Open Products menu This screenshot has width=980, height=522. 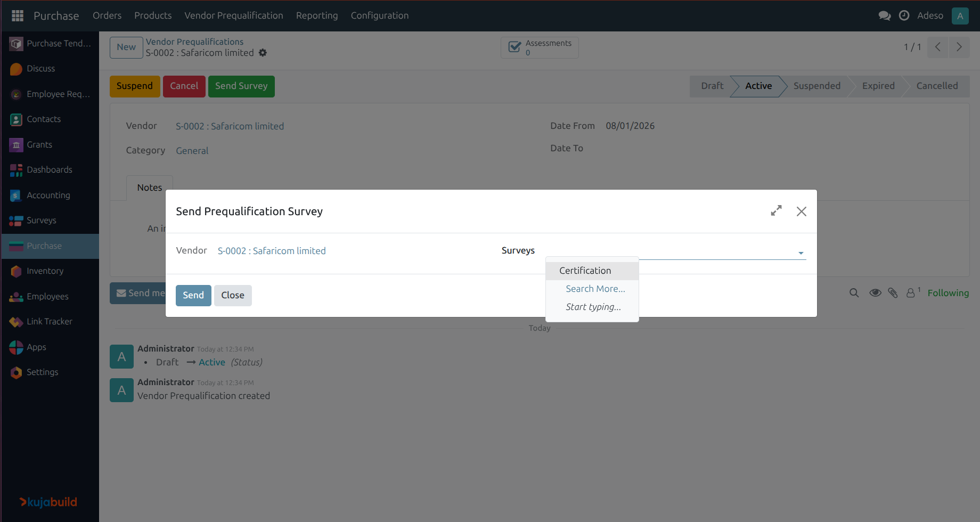153,15
